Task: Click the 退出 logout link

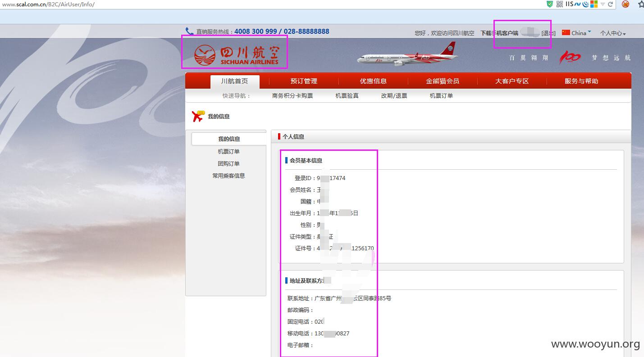Action: [x=548, y=33]
